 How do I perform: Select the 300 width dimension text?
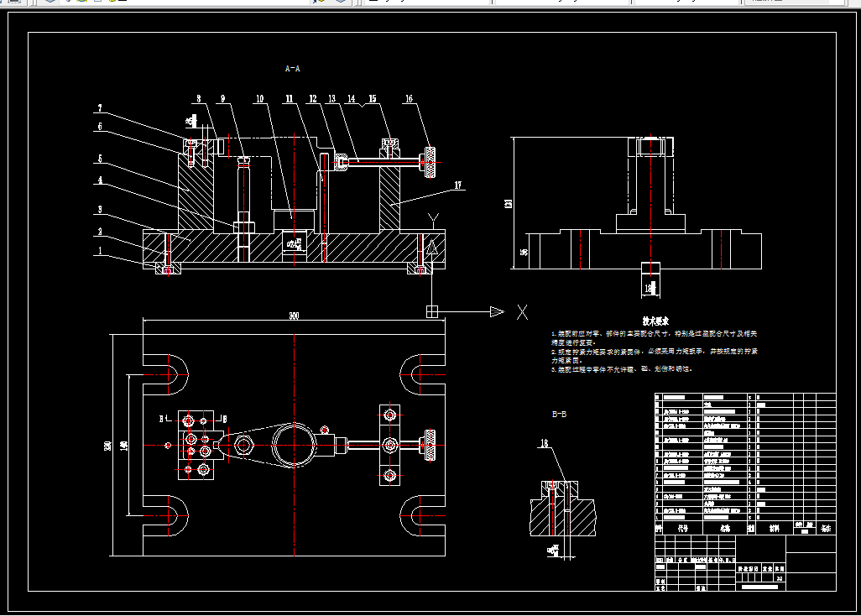(x=294, y=316)
